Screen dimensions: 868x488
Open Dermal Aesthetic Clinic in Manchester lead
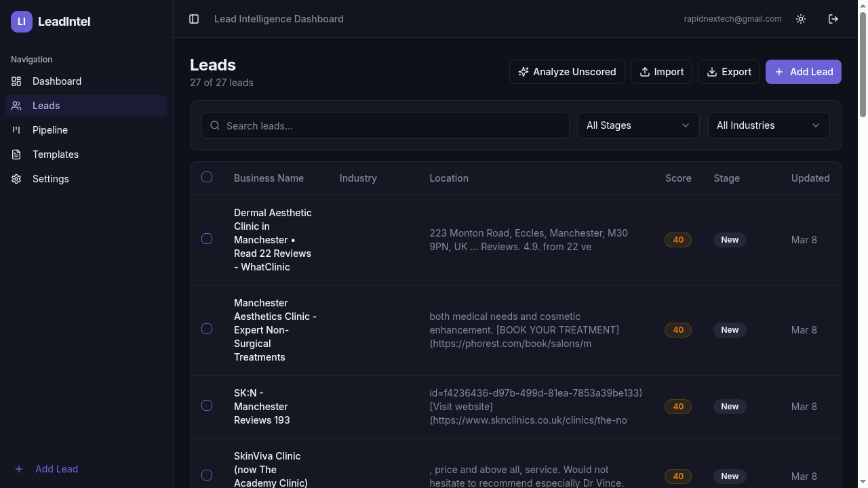[x=273, y=240]
